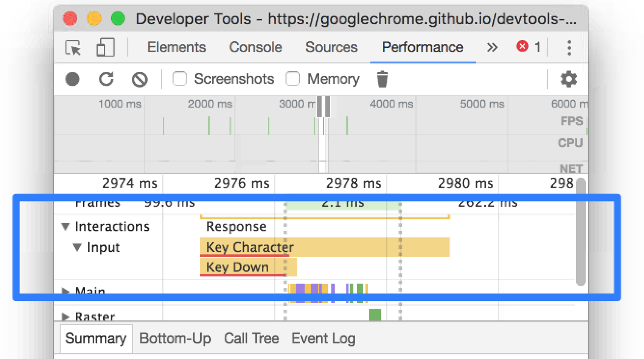644x359 pixels.
Task: Expand the Raster section
Action: (x=65, y=316)
